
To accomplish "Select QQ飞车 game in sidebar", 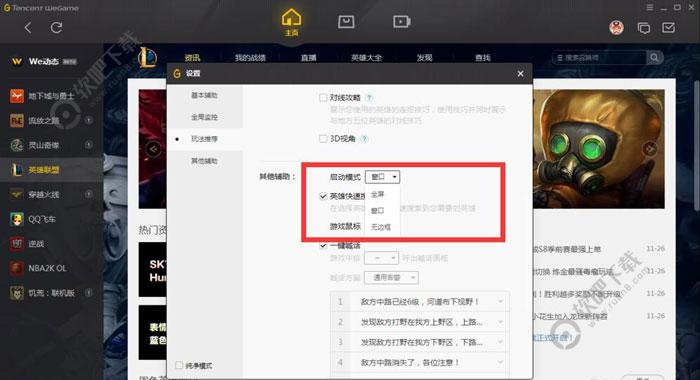I will 51,219.
